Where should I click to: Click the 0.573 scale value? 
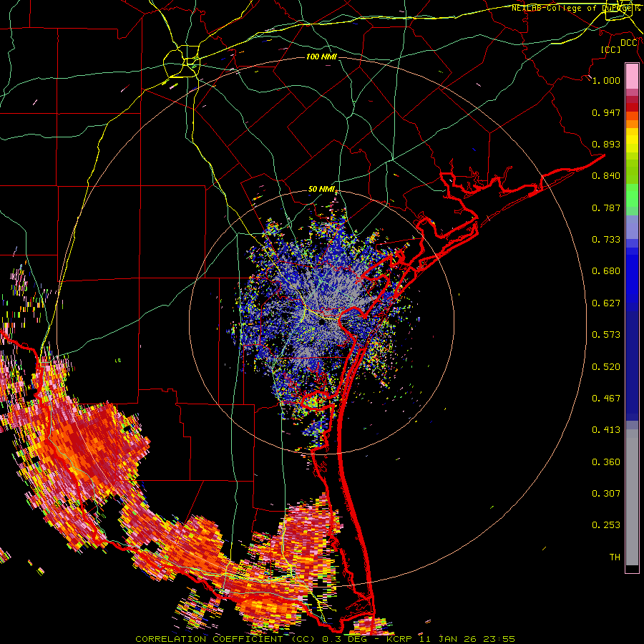click(x=606, y=335)
